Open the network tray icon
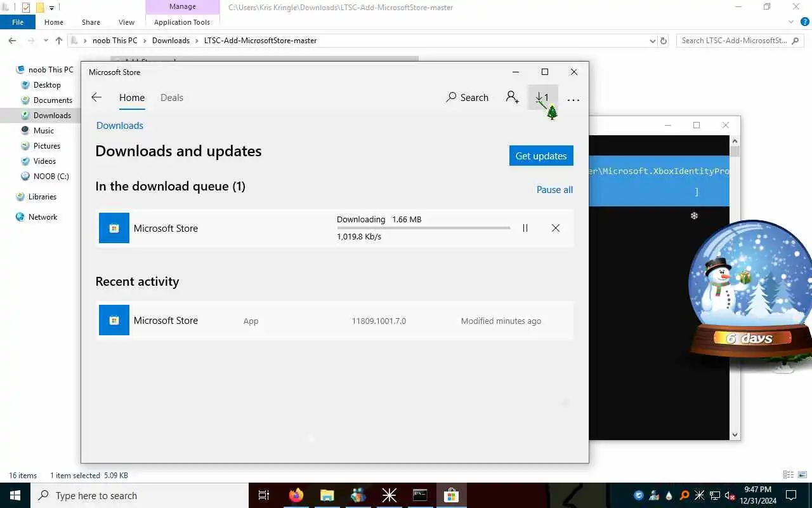 714,495
